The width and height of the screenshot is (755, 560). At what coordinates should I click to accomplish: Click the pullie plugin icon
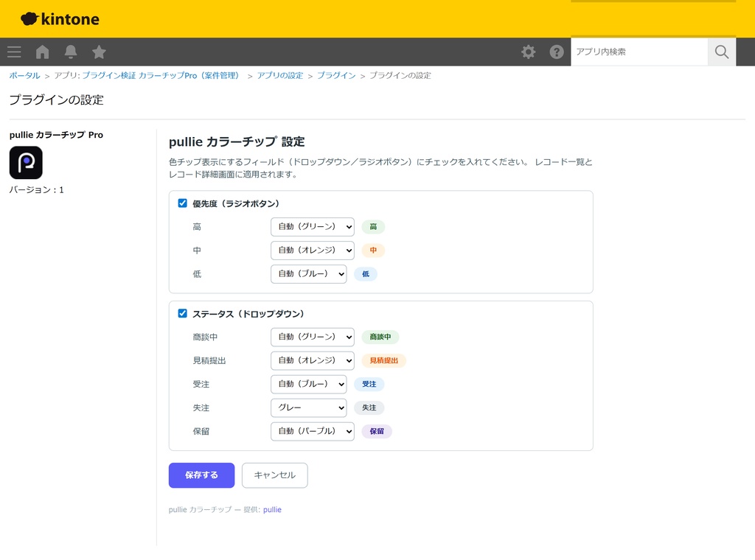coord(26,163)
